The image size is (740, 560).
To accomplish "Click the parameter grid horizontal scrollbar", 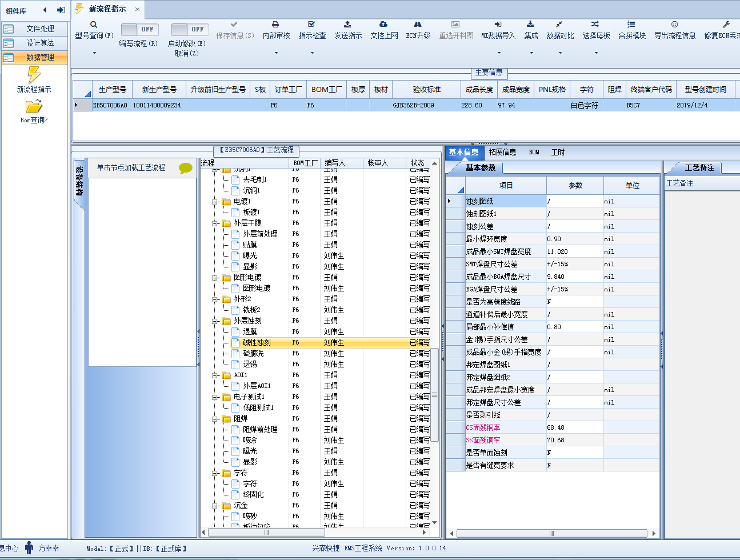I will [x=551, y=533].
